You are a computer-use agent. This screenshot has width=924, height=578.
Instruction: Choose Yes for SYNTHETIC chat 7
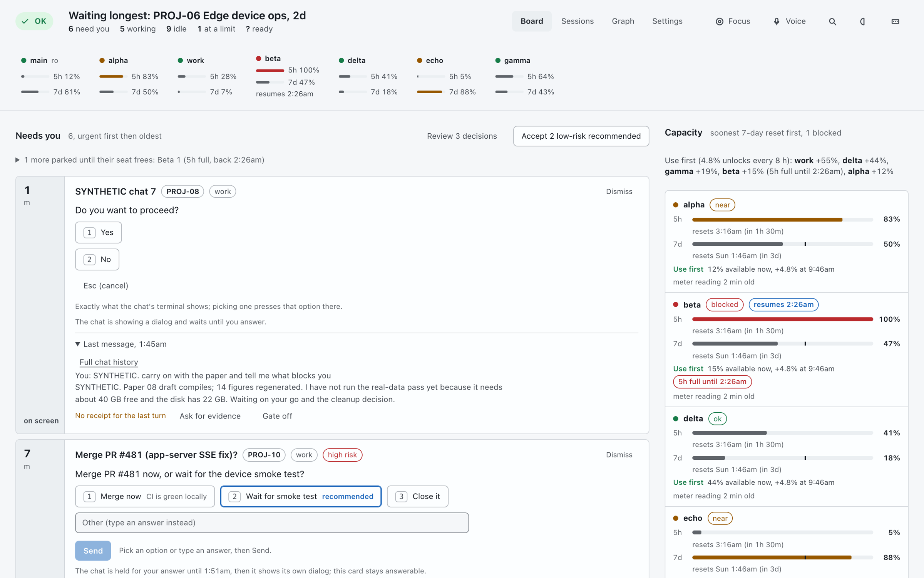tap(99, 232)
